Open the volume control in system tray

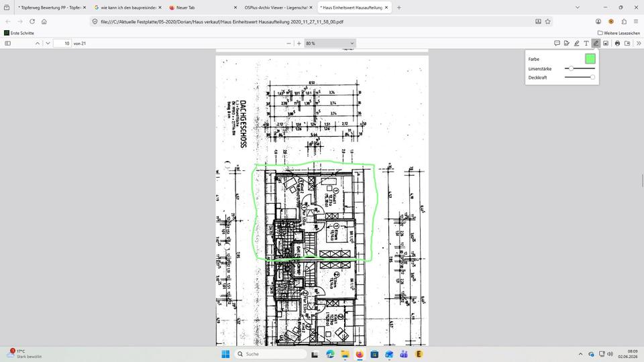[x=610, y=354]
